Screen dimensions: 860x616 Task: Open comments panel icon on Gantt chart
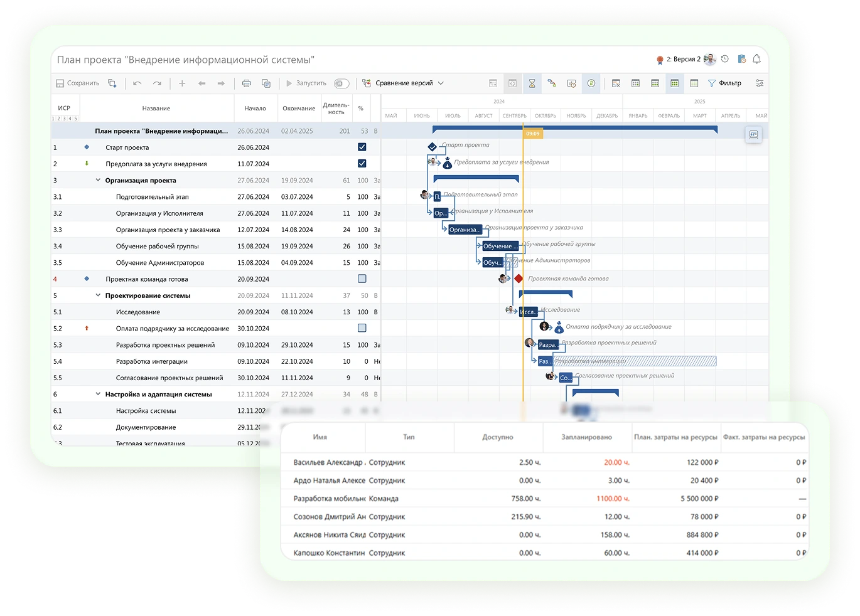753,134
